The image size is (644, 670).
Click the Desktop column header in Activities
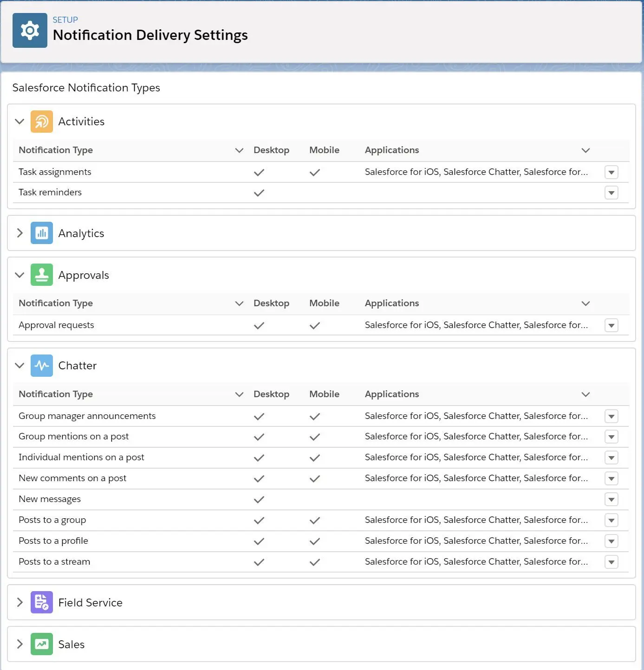271,150
